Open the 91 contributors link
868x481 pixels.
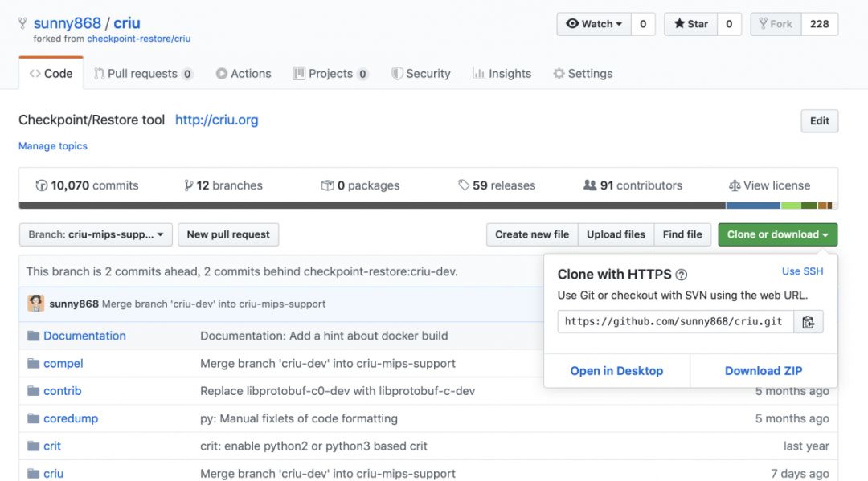(x=633, y=185)
